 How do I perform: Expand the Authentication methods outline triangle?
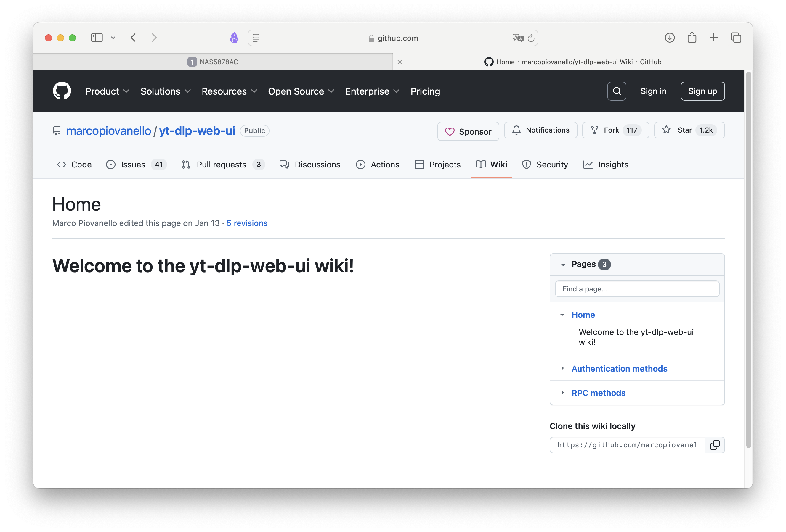562,368
